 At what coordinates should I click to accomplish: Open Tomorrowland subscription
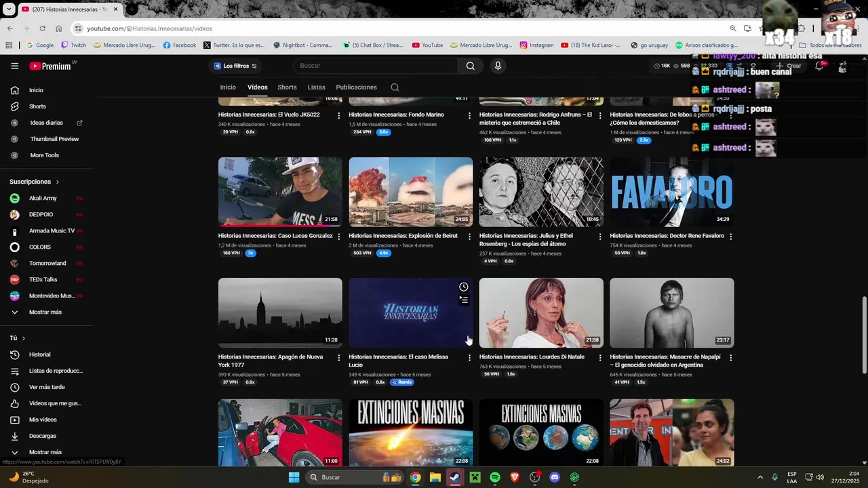point(47,263)
